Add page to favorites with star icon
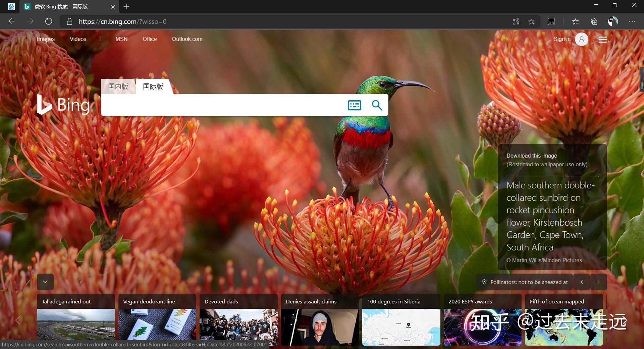Image resolution: width=644 pixels, height=349 pixels. coord(531,22)
